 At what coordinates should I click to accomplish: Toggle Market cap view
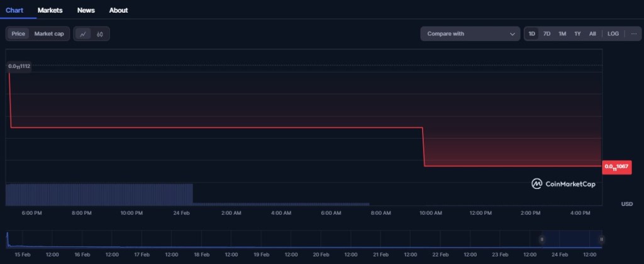pyautogui.click(x=49, y=34)
